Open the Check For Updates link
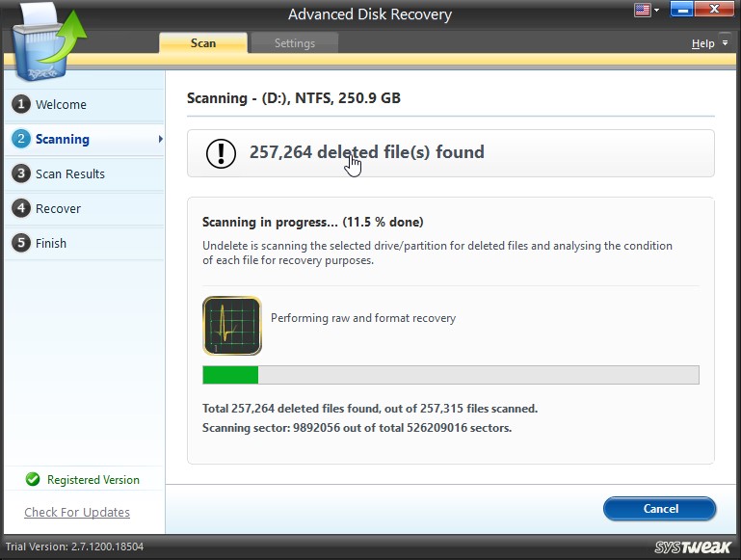 pyautogui.click(x=77, y=512)
